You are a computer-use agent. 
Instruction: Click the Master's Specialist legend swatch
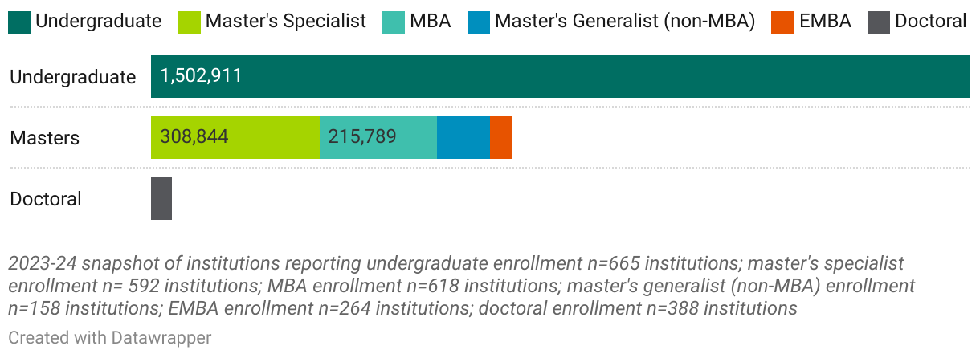point(190,22)
